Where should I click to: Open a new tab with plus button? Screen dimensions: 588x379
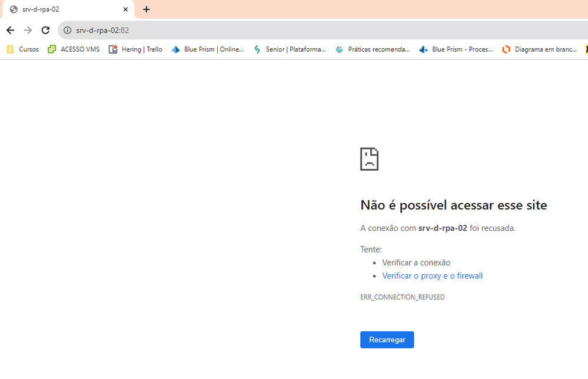pos(146,9)
